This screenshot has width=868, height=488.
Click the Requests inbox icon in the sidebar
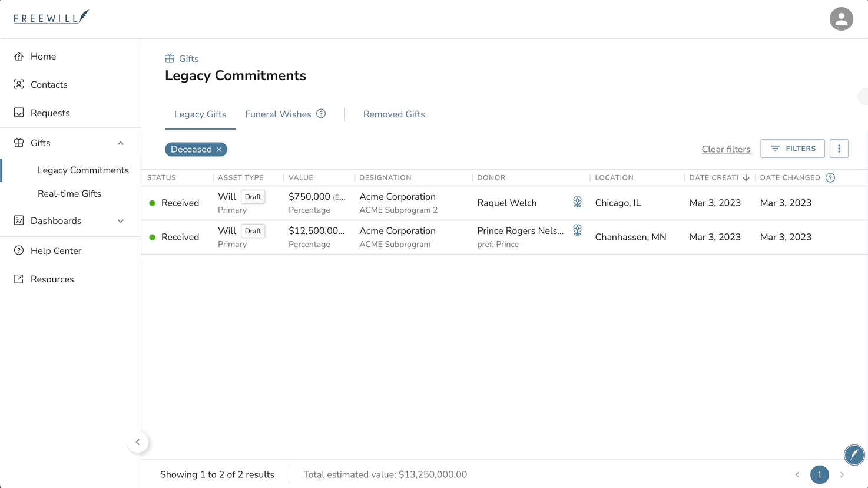[x=19, y=113]
